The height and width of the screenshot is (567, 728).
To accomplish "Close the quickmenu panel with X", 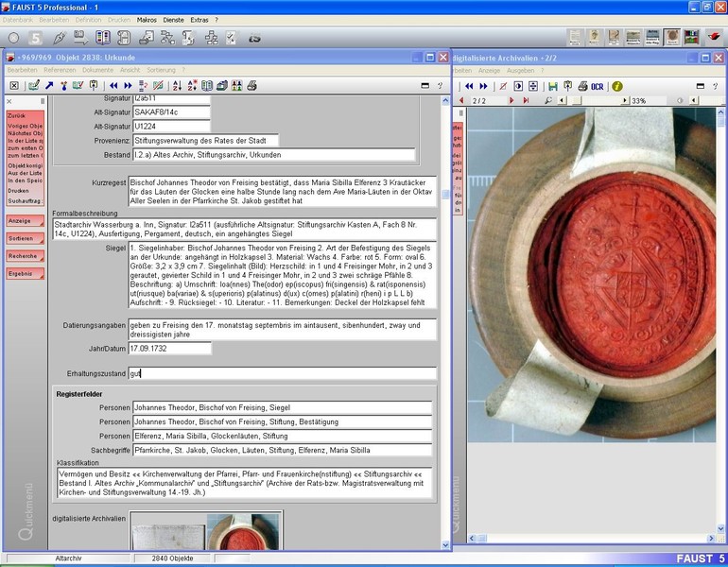I will point(9,101).
